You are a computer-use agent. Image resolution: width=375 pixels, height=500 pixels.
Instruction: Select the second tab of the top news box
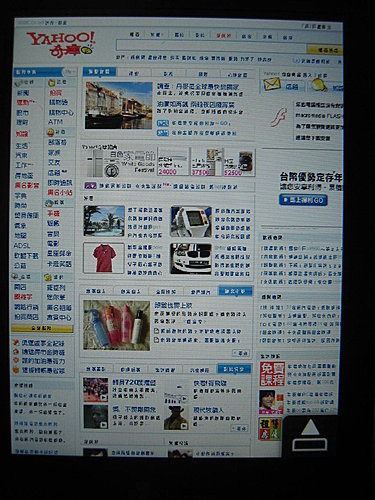click(134, 74)
